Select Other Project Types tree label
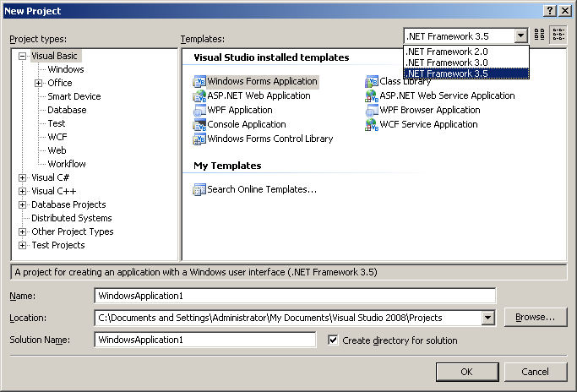577x392 pixels. pyautogui.click(x=73, y=231)
